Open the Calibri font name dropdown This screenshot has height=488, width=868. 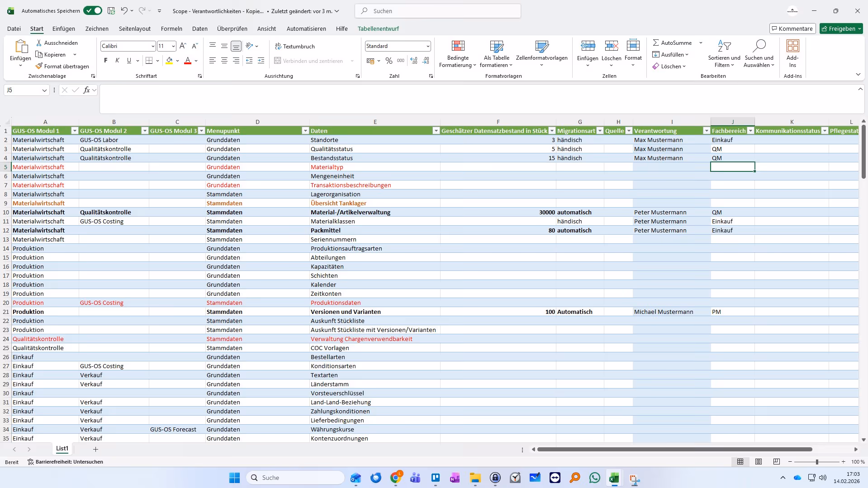tap(152, 46)
